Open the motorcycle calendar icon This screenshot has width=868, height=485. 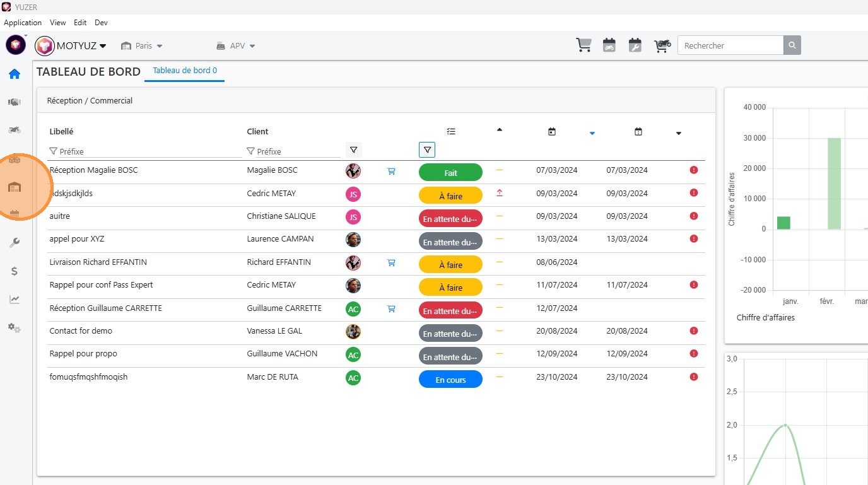[x=609, y=45]
